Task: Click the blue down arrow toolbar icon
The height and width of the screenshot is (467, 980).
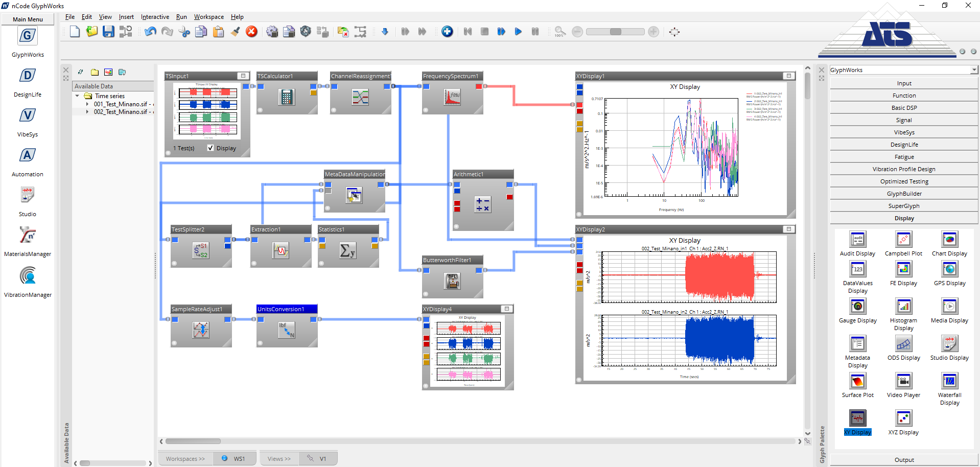Action: (x=385, y=32)
